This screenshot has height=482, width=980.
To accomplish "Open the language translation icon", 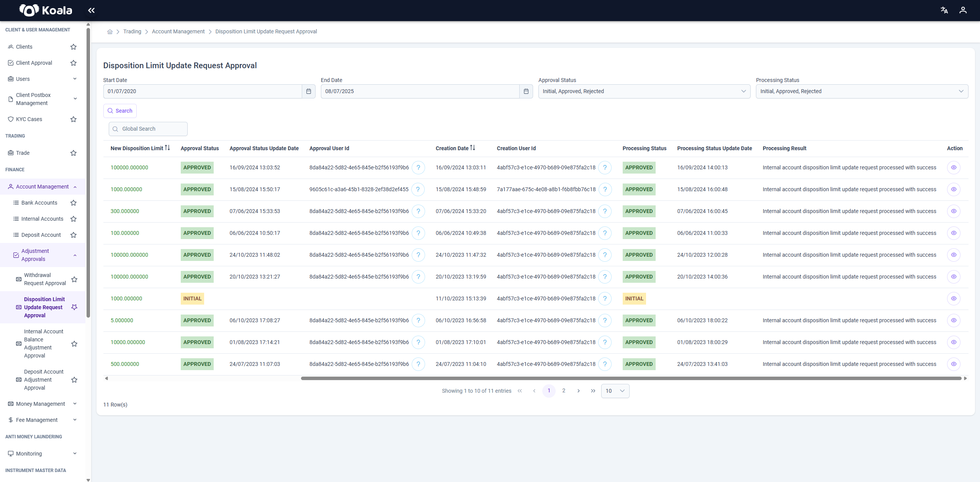I will pos(944,10).
